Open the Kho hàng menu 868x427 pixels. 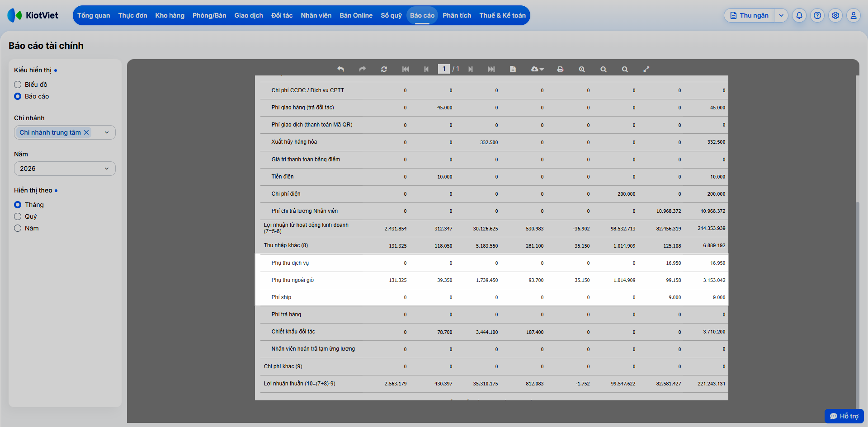point(170,15)
